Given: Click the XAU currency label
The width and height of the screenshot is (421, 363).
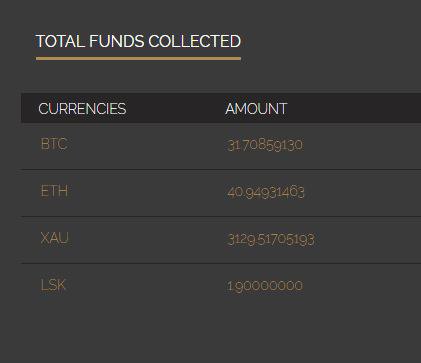Looking at the screenshot, I should [x=55, y=238].
